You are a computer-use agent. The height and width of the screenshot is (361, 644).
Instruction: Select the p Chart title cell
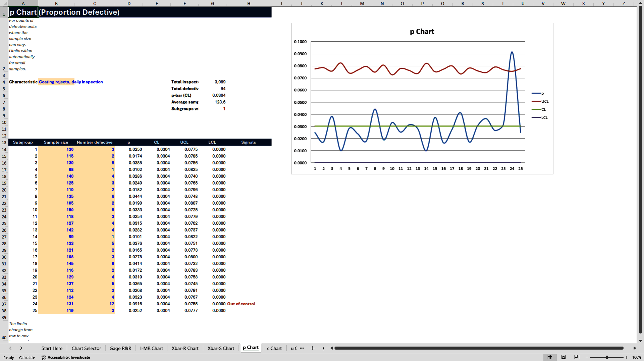click(x=23, y=12)
